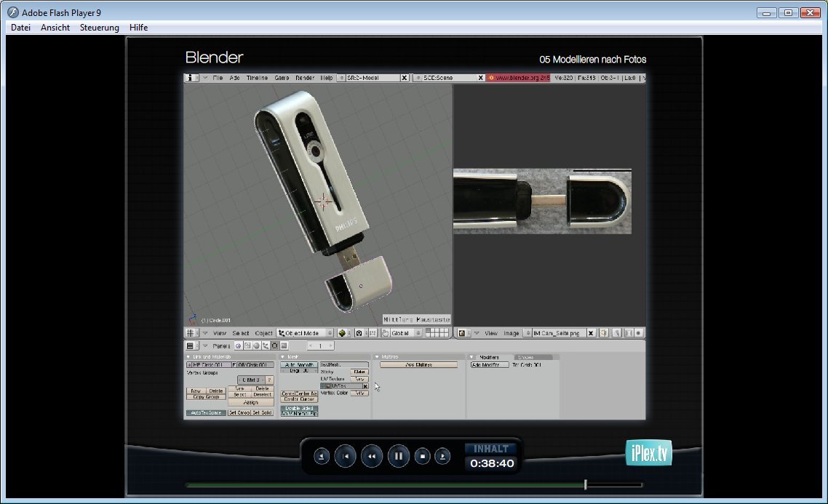Collapse the Mesh panel
The image size is (828, 504).
click(x=282, y=357)
